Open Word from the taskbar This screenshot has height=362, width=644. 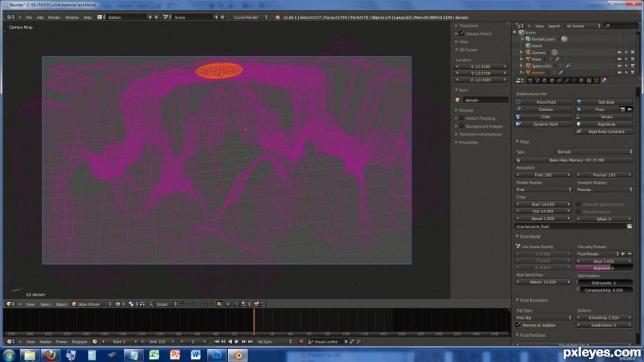196,355
